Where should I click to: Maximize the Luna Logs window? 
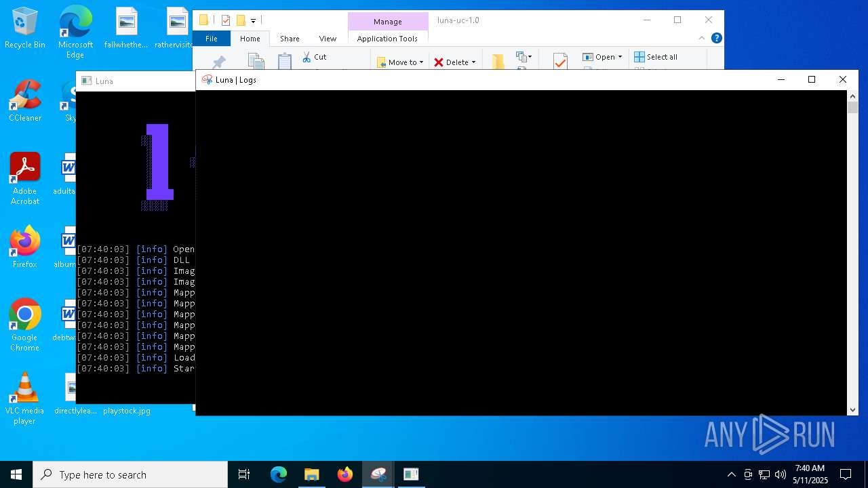point(812,80)
